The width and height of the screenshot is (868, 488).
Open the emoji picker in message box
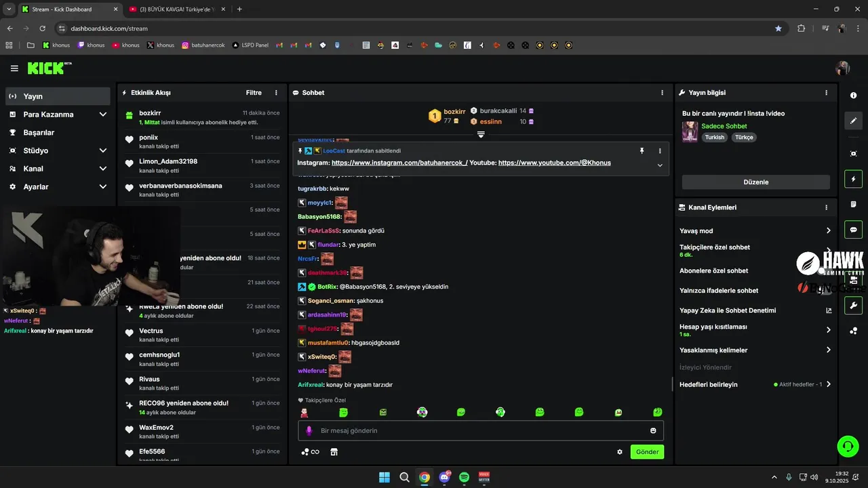[653, 430]
